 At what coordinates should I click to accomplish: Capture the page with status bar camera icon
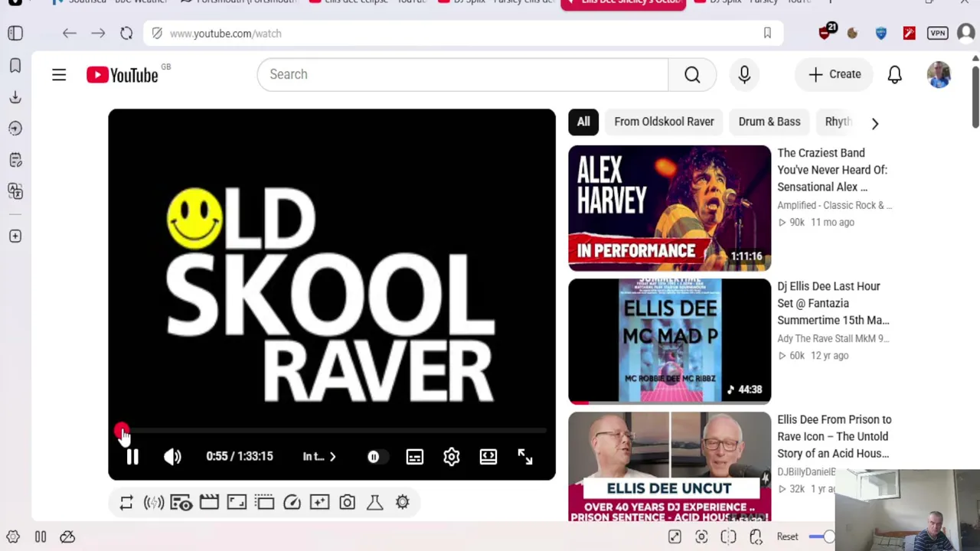701,537
